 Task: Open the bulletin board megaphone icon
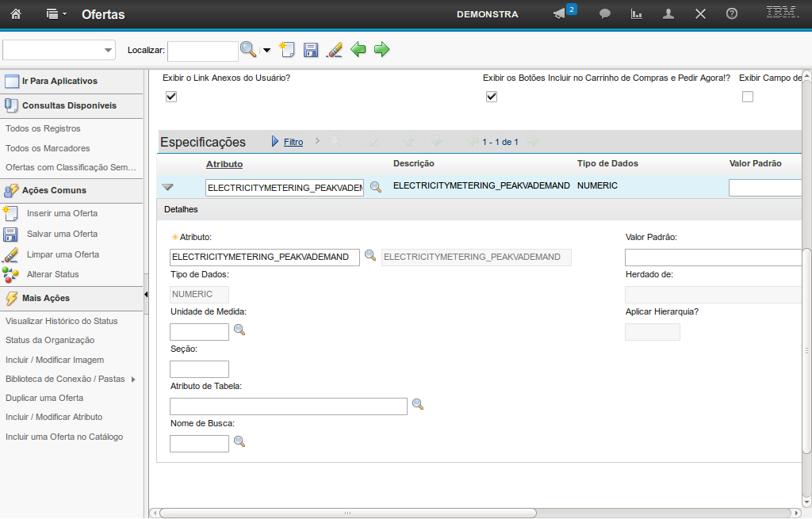[560, 14]
